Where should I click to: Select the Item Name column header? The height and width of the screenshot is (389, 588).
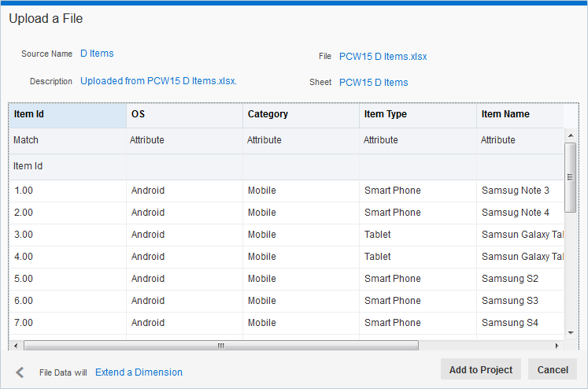[x=520, y=114]
